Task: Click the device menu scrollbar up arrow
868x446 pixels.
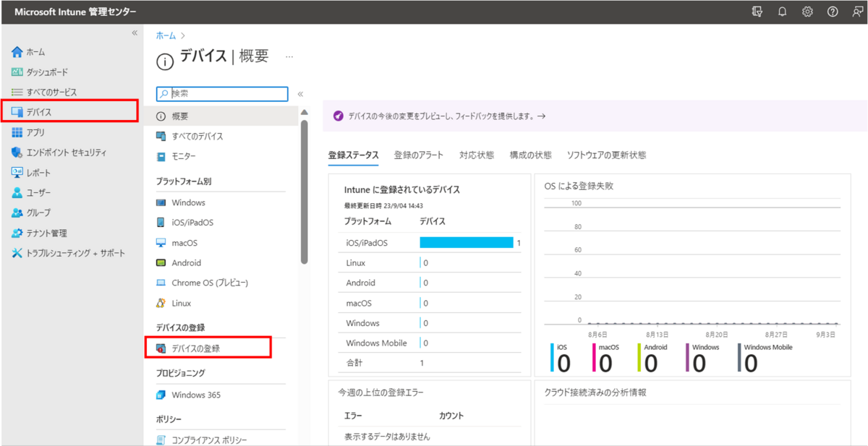Action: [305, 112]
